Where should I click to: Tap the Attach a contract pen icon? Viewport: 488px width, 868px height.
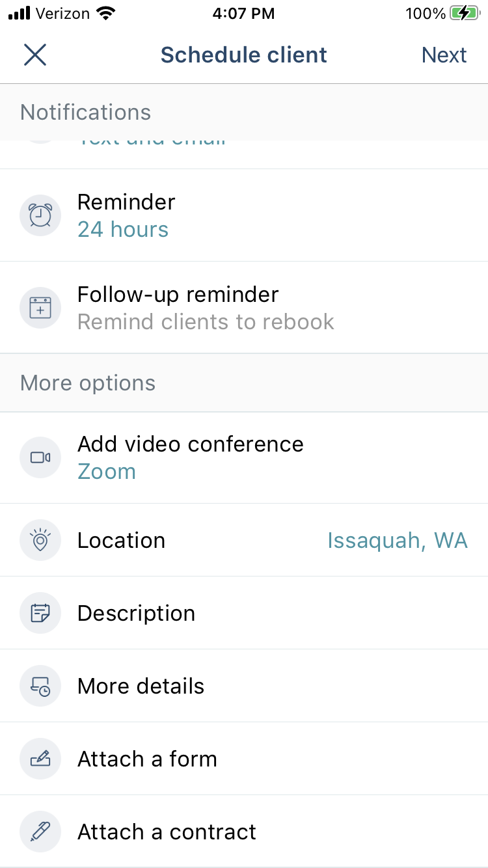click(40, 832)
